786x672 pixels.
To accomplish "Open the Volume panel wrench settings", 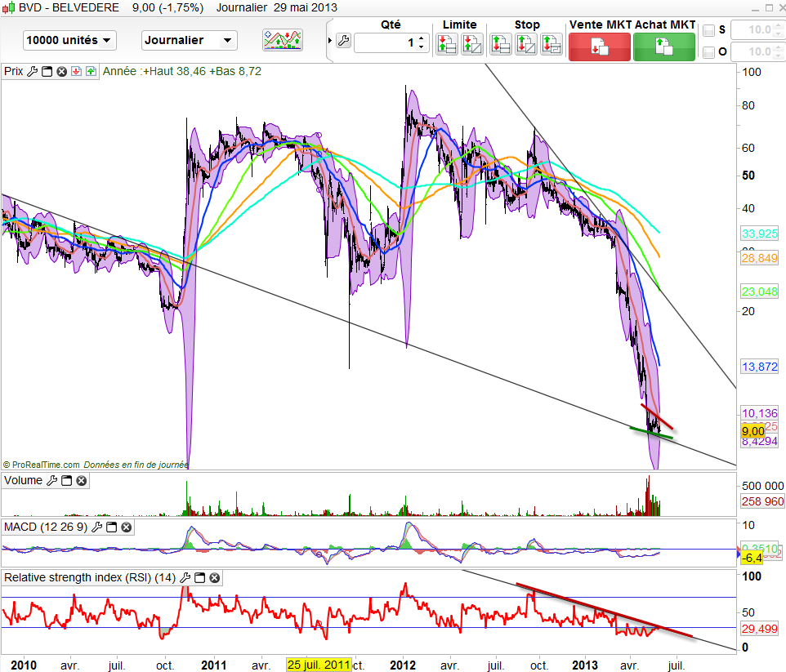I will [x=51, y=481].
